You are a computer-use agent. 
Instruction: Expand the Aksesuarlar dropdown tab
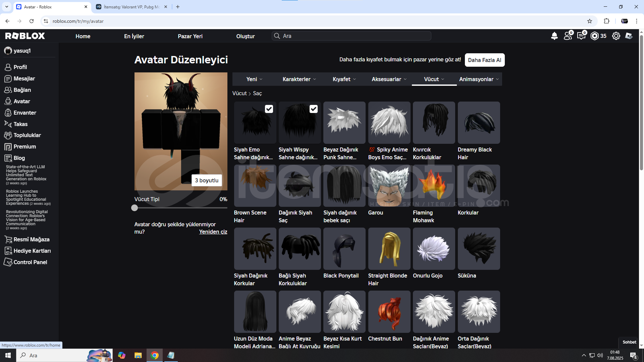pos(389,79)
